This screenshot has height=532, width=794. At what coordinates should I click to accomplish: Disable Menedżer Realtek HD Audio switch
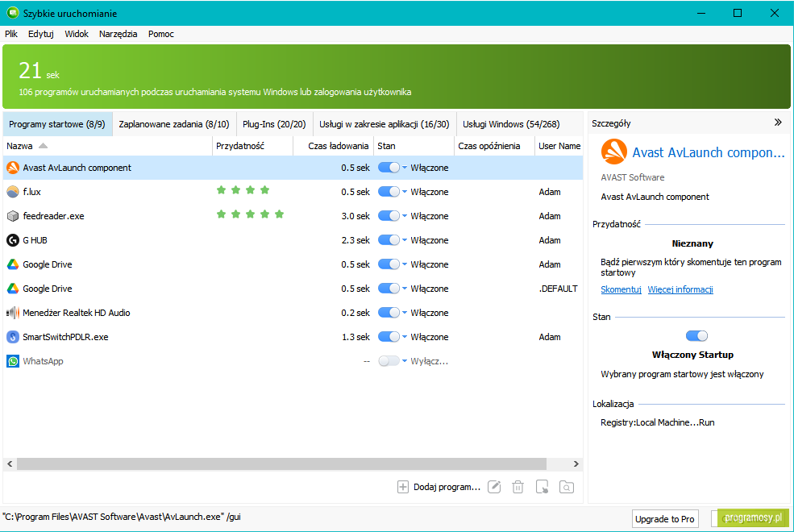click(x=389, y=313)
